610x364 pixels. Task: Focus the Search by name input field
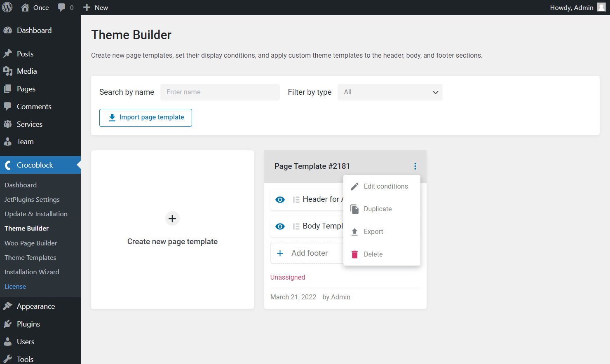click(220, 92)
